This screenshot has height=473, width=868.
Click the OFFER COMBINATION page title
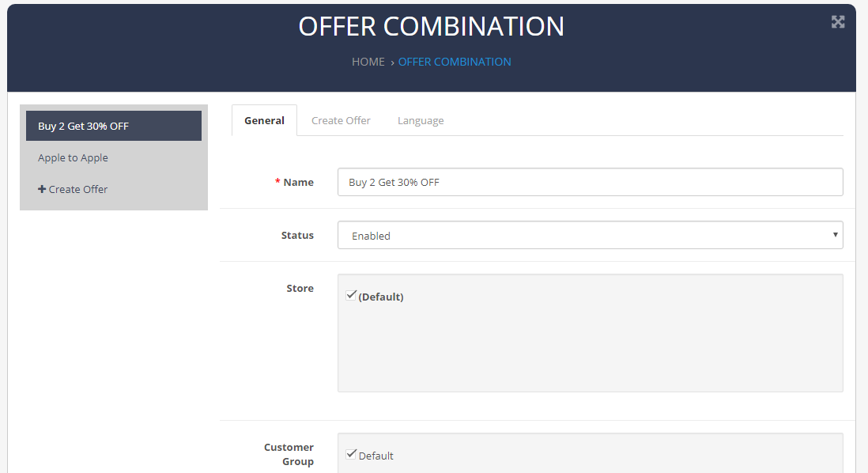tap(431, 27)
